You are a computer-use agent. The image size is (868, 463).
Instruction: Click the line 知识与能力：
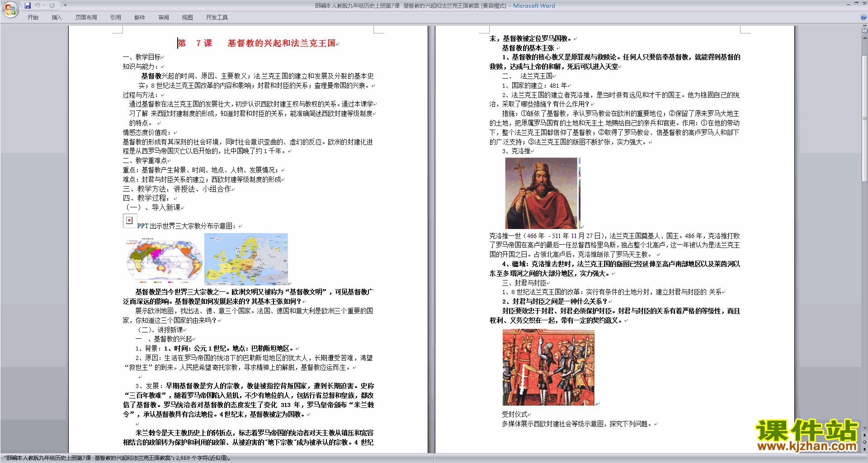click(141, 66)
